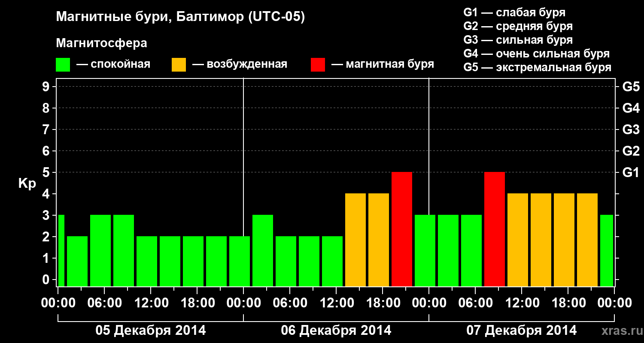Click the 'Kp' axis label
This screenshot has width=644, height=343.
(27, 184)
